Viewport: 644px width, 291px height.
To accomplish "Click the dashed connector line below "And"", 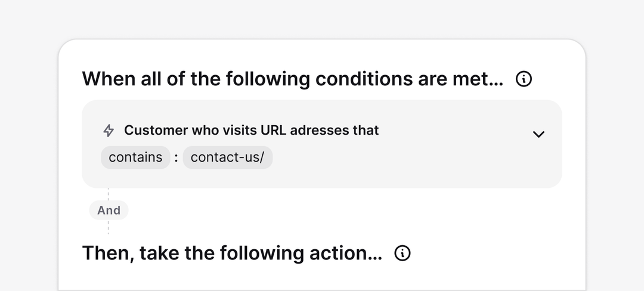I will point(109,227).
